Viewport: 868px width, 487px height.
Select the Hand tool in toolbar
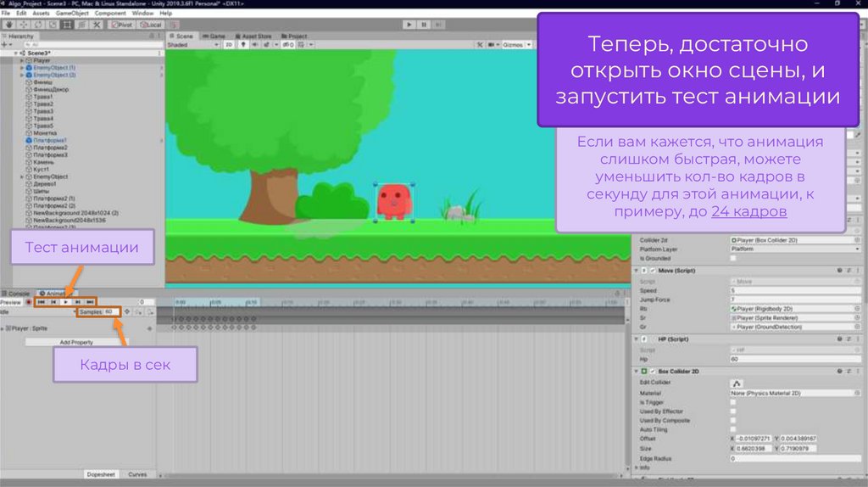(x=9, y=25)
